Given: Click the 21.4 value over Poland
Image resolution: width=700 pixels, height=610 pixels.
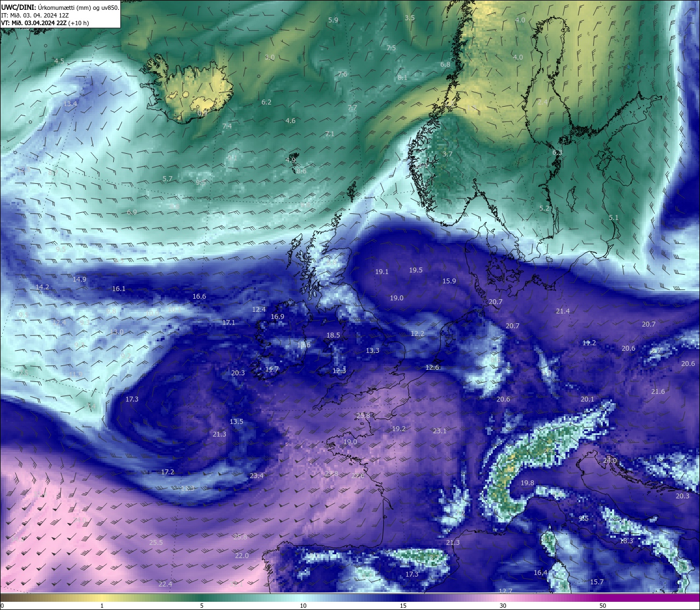Looking at the screenshot, I should tap(563, 311).
